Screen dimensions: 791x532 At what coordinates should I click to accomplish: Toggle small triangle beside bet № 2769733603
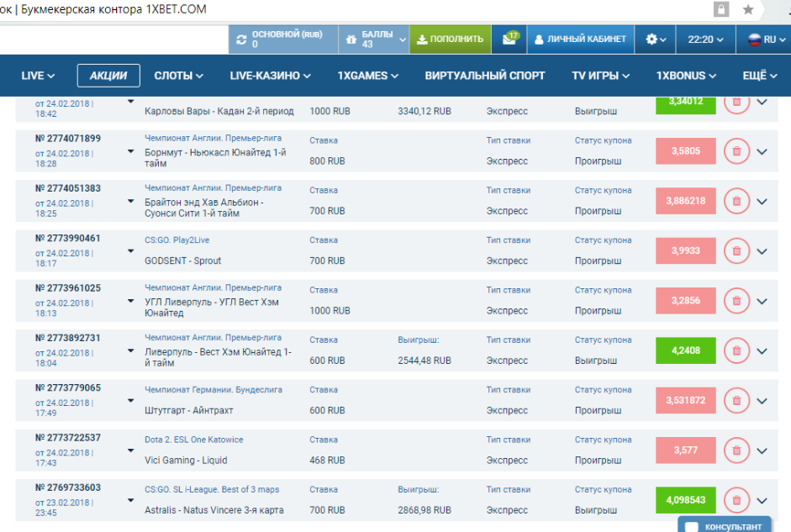coord(130,501)
